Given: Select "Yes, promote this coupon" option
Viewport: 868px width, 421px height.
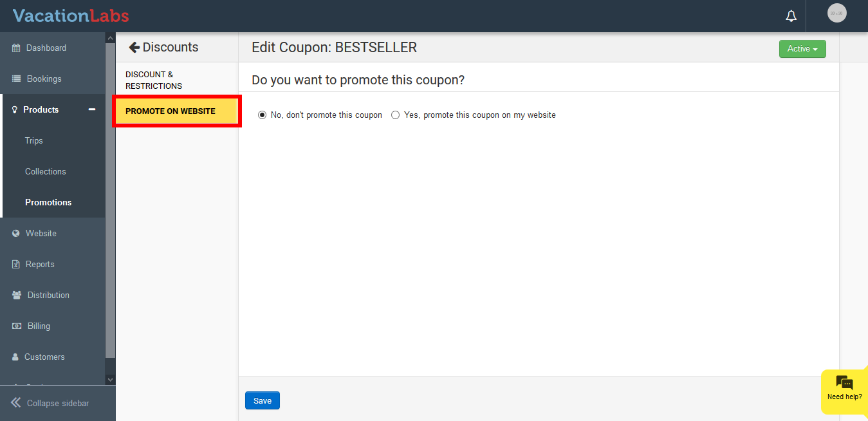Looking at the screenshot, I should pyautogui.click(x=396, y=115).
